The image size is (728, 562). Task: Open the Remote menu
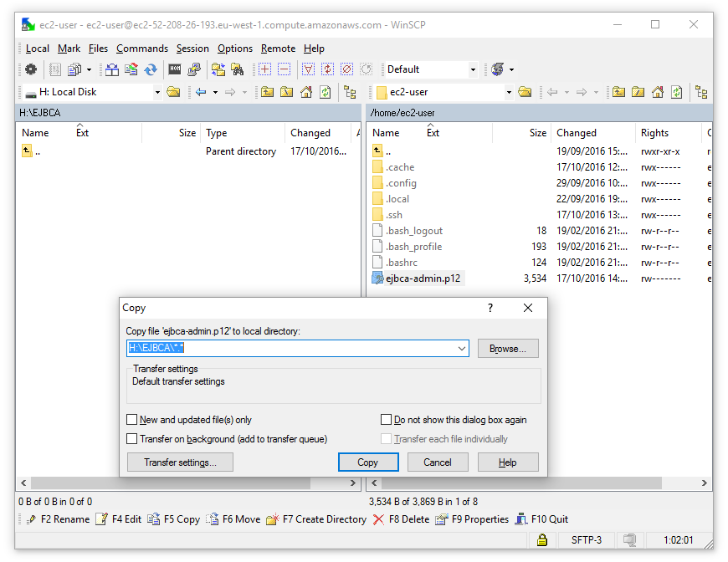click(278, 49)
